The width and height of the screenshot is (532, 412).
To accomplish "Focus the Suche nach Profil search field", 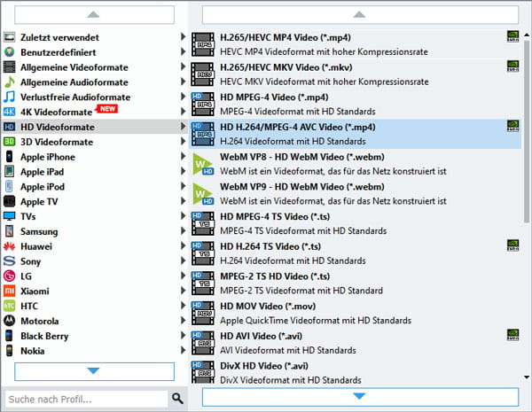I will coord(87,399).
